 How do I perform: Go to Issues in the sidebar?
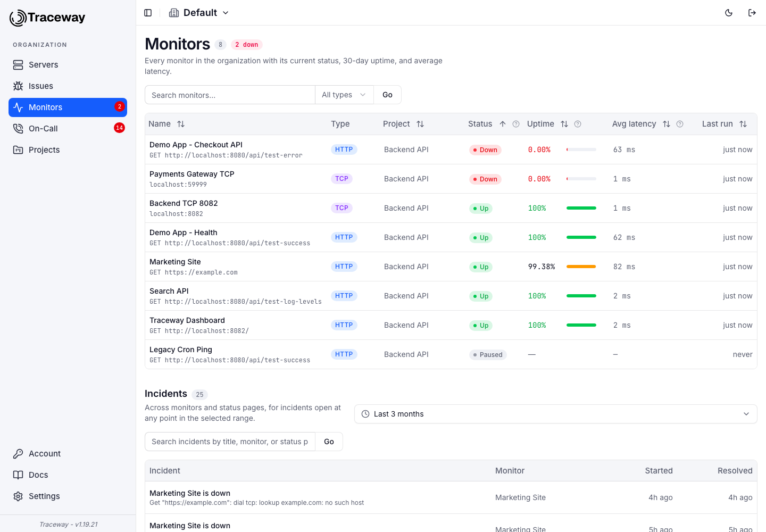point(68,86)
